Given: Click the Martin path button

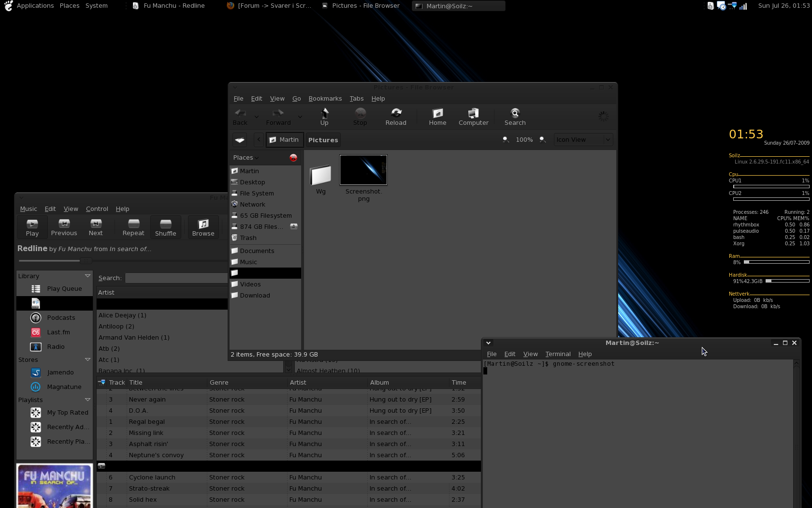Looking at the screenshot, I should (x=285, y=140).
